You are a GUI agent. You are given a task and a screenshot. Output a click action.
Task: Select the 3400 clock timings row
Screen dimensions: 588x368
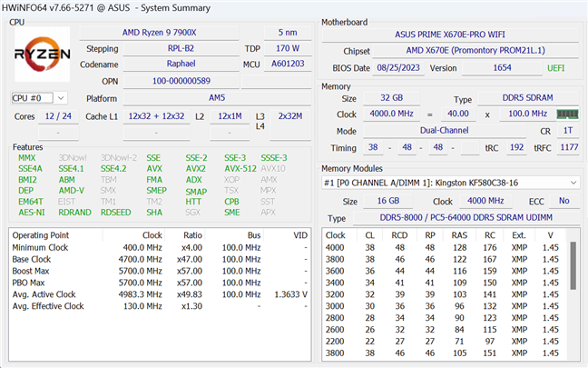tap(446, 283)
